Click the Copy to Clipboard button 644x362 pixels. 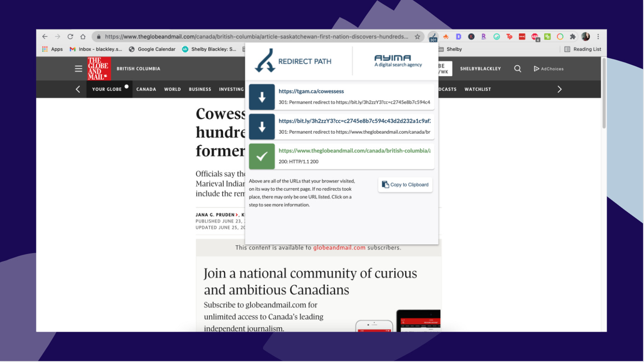coord(405,185)
